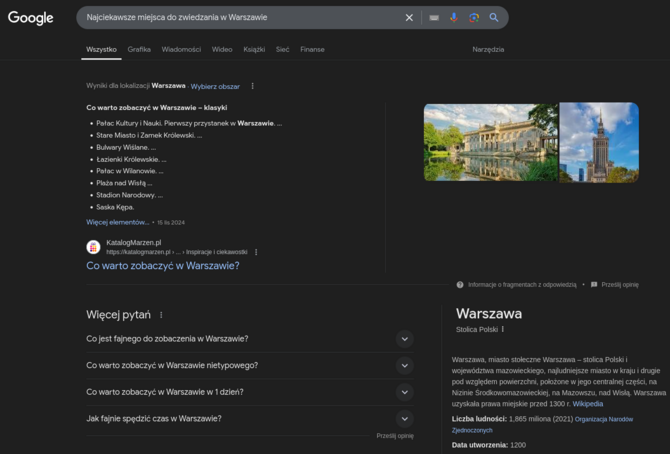670x454 pixels.
Task: Click Informacje o fragmentach z odpowiedzią
Action: click(x=522, y=285)
